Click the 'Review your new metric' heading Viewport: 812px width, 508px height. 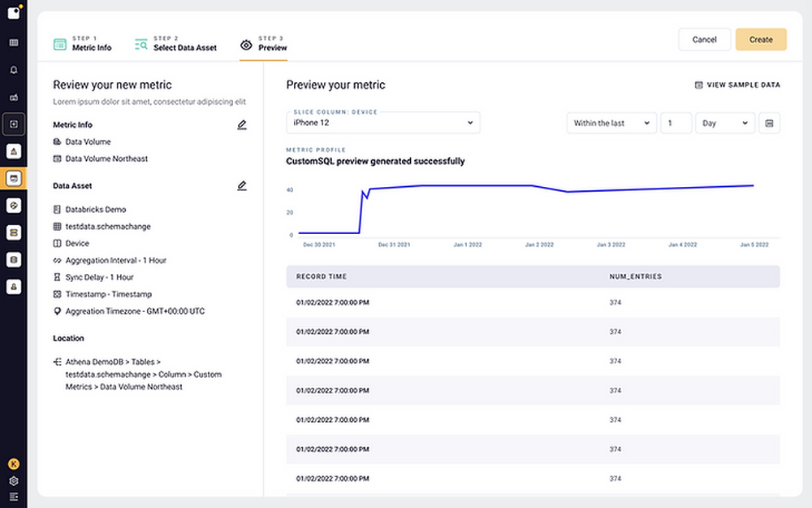(112, 85)
